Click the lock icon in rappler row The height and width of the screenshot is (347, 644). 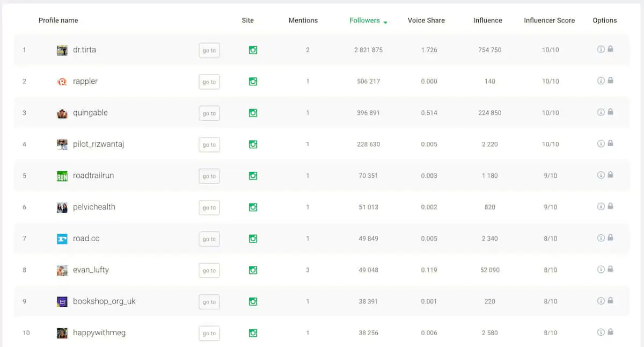coord(610,81)
